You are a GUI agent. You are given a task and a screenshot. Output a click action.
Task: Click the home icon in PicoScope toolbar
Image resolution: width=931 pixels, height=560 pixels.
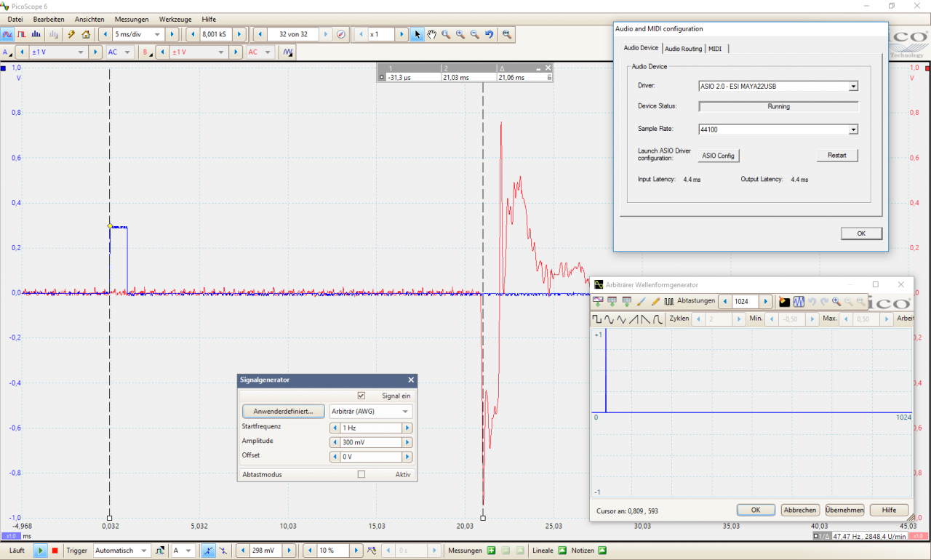[86, 34]
